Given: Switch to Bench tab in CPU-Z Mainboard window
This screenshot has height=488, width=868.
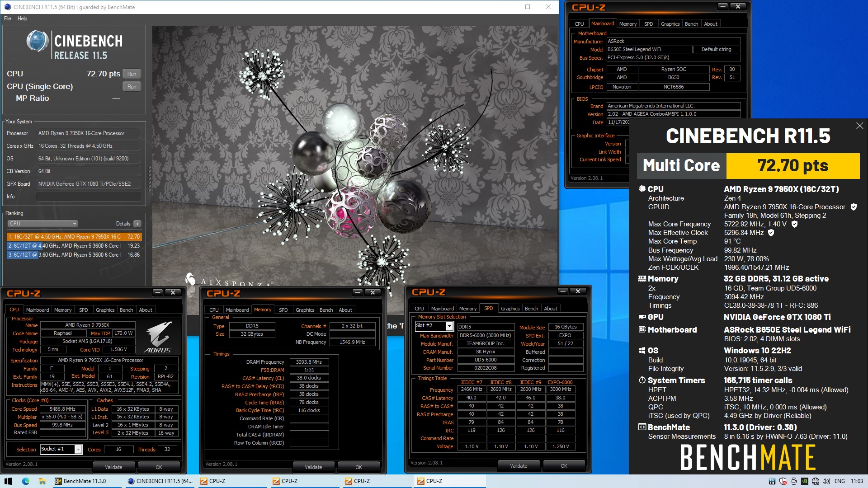Looking at the screenshot, I should point(691,24).
